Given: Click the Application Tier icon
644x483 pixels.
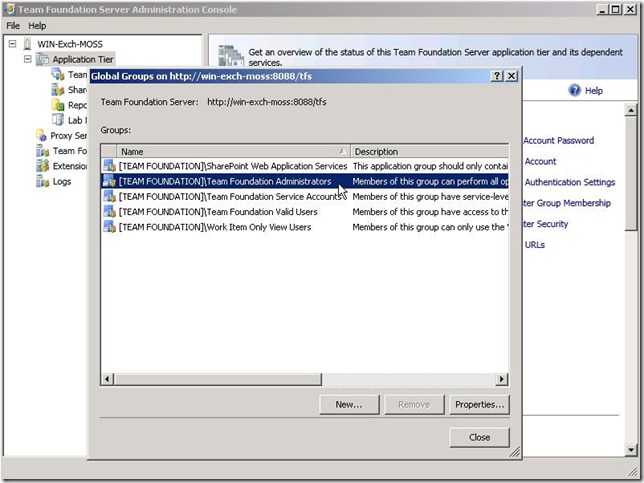Looking at the screenshot, I should click(42, 59).
